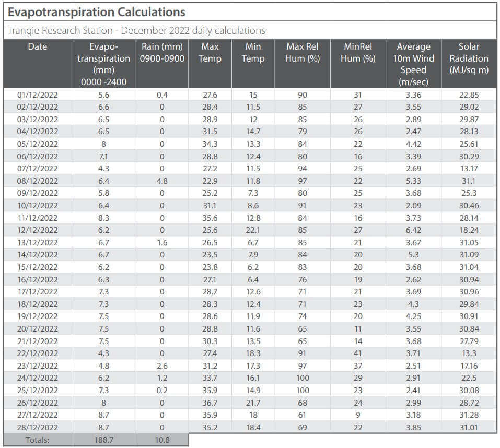Screen dimensions: 500x448
Task: Select the 01/12/2022 date cell
Action: (x=38, y=95)
